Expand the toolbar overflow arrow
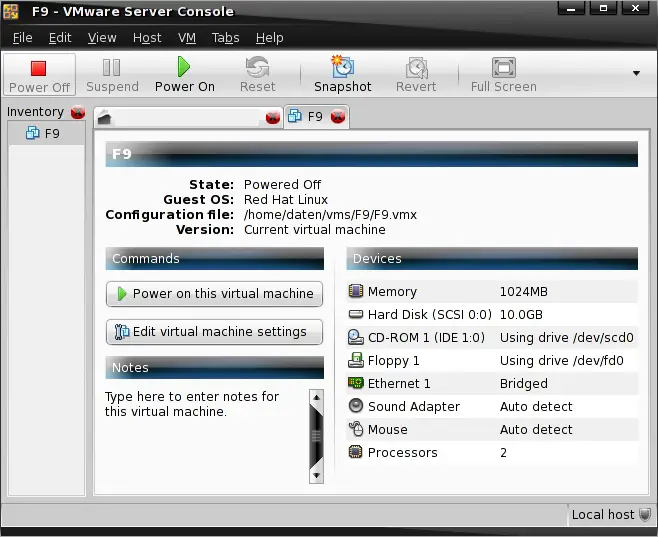This screenshot has height=537, width=658. (x=636, y=73)
